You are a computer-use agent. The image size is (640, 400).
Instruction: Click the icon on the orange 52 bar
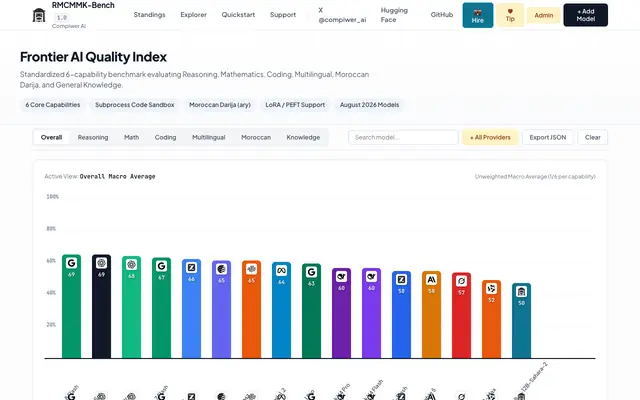(x=491, y=289)
